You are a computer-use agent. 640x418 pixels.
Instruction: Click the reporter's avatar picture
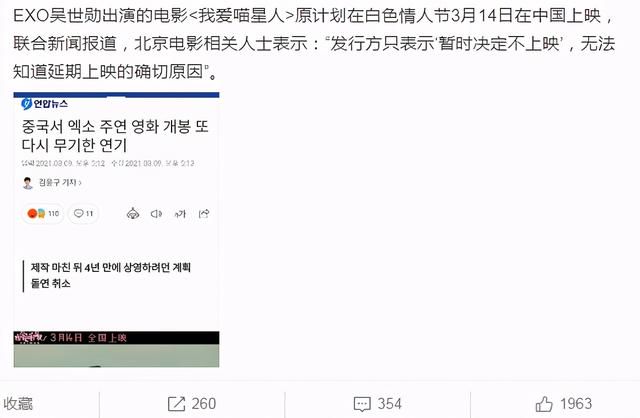point(28,183)
